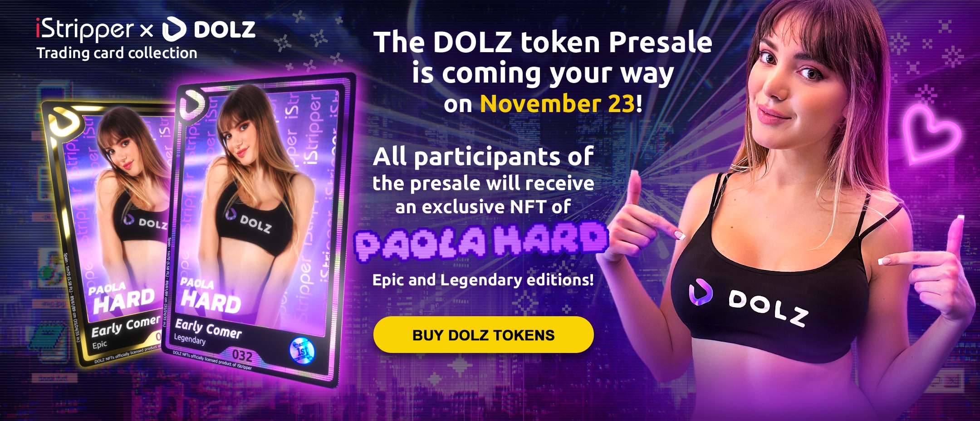Click the 1st holographic badge on card
This screenshot has width=980, height=421.
pyautogui.click(x=302, y=351)
